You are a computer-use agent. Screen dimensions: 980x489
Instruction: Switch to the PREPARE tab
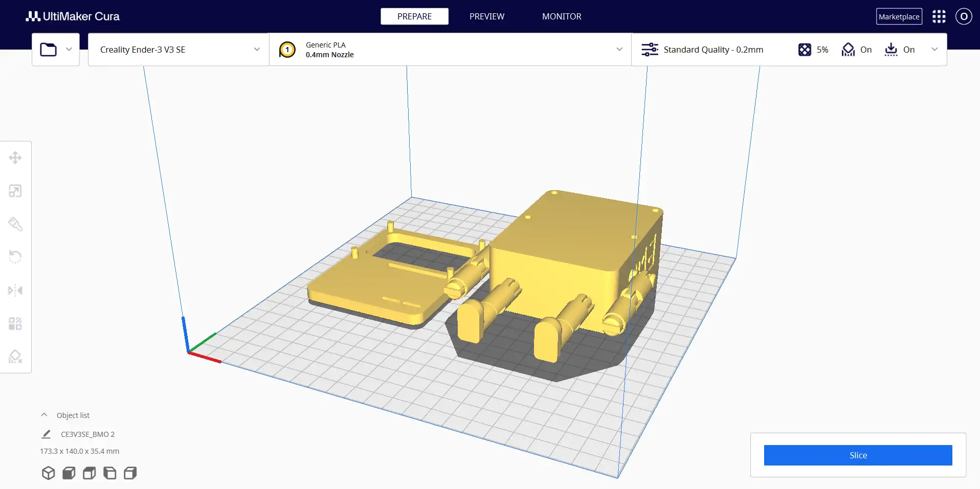414,16
